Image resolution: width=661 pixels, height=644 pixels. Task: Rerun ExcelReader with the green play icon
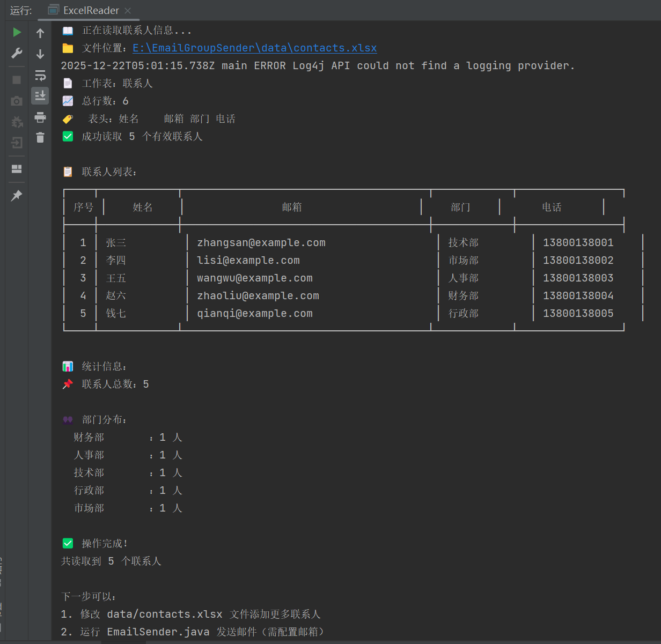(x=17, y=32)
